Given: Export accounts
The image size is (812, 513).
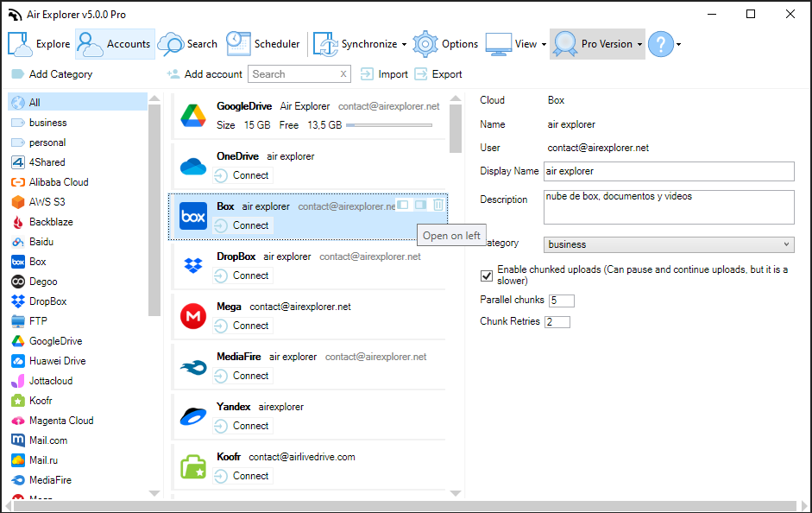Looking at the screenshot, I should (x=438, y=74).
